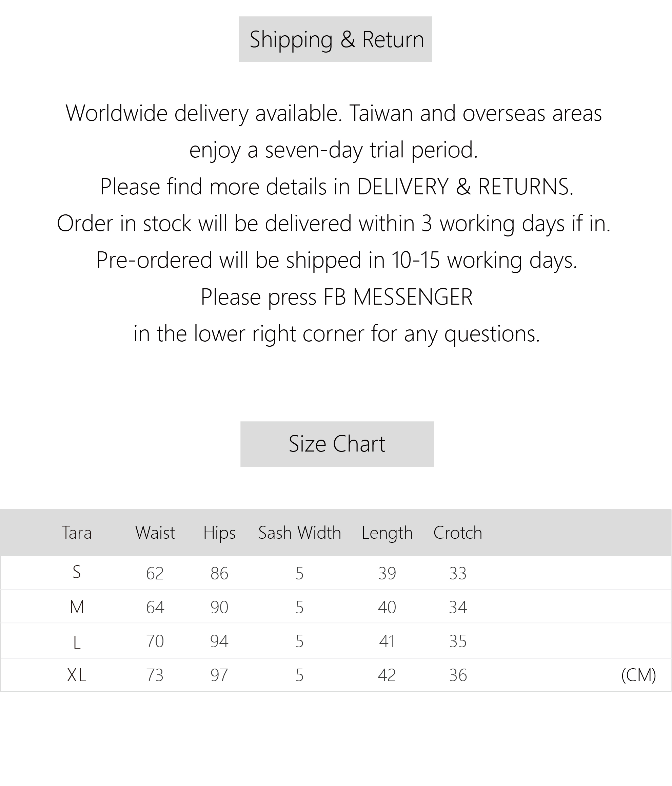The image size is (672, 786).
Task: Click the DELIVERY & RETURNS text
Action: point(465,187)
